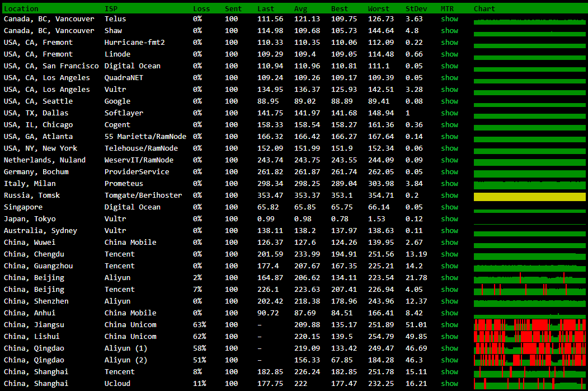Screen dimensions: 588x391
Task: Show MTR for Tomgate/Berihoster Tomsk
Action: (449, 195)
